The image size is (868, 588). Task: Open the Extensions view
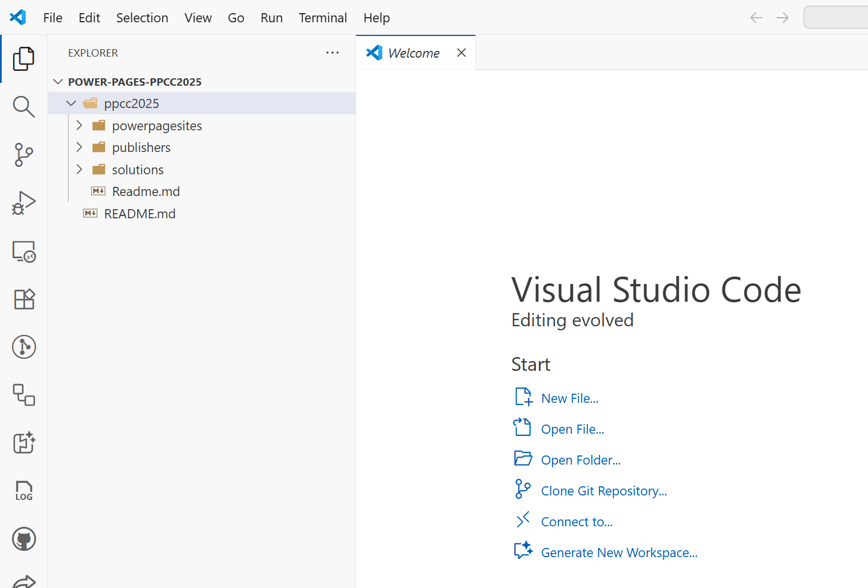(x=23, y=299)
